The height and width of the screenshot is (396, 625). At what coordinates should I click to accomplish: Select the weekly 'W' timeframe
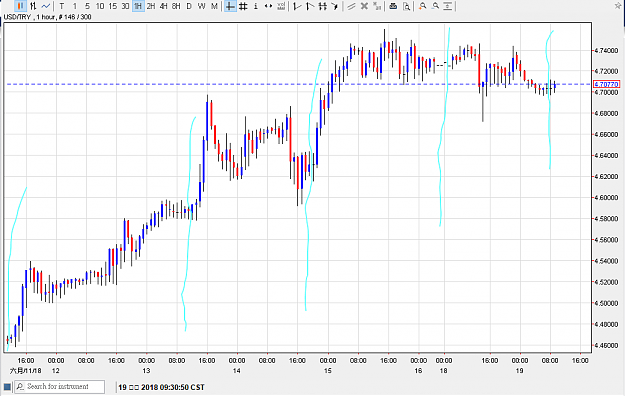tap(202, 6)
